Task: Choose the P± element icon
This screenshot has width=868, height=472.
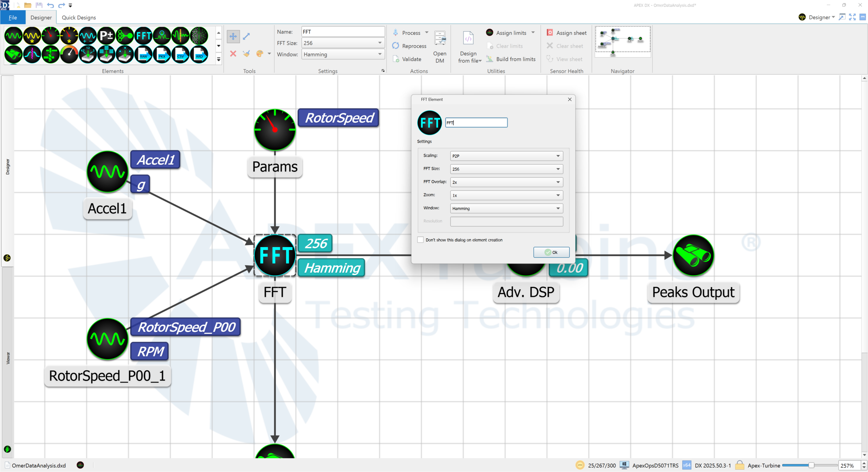Action: coord(106,36)
